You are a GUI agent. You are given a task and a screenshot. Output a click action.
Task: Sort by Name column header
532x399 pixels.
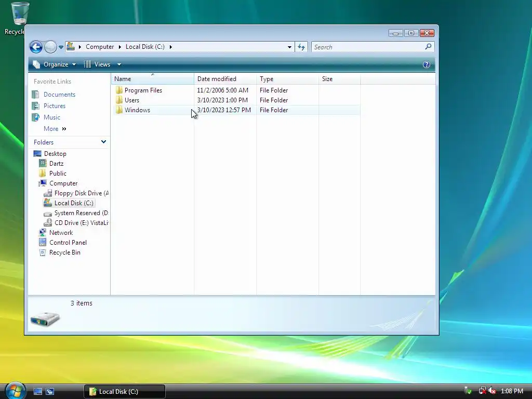pyautogui.click(x=152, y=79)
